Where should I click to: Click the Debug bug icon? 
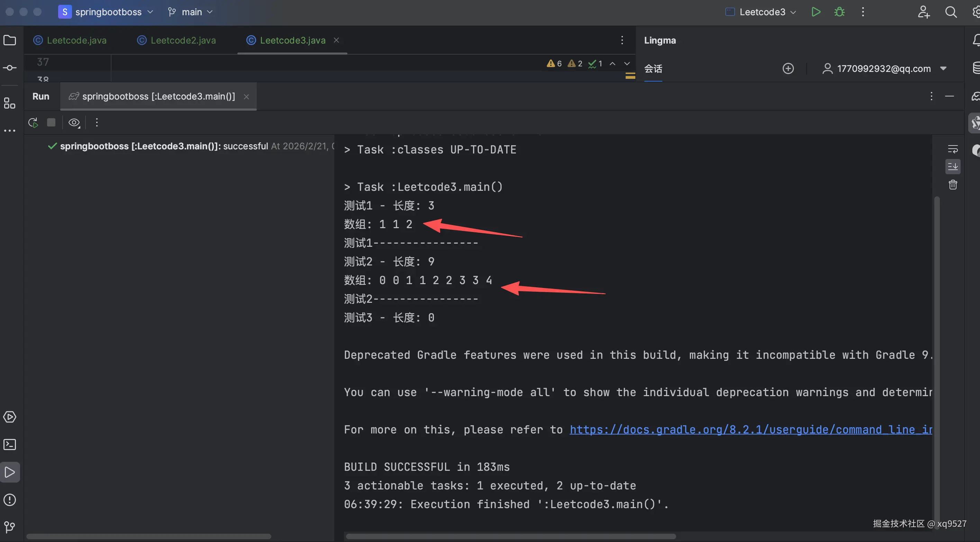pyautogui.click(x=839, y=12)
